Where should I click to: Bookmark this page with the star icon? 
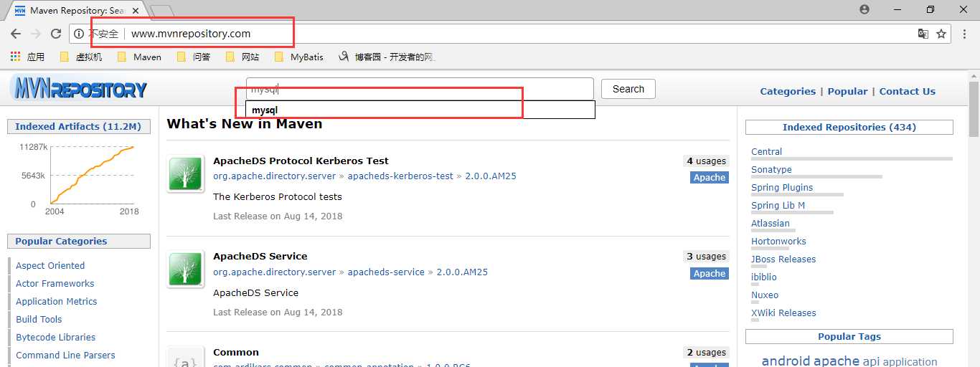[x=941, y=34]
